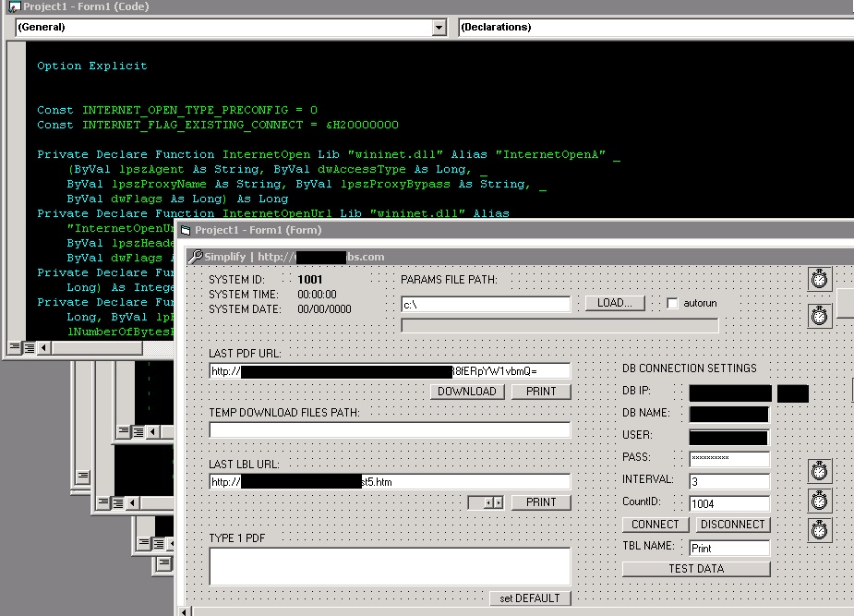
Task: Click the USER input field
Action: 729,438
